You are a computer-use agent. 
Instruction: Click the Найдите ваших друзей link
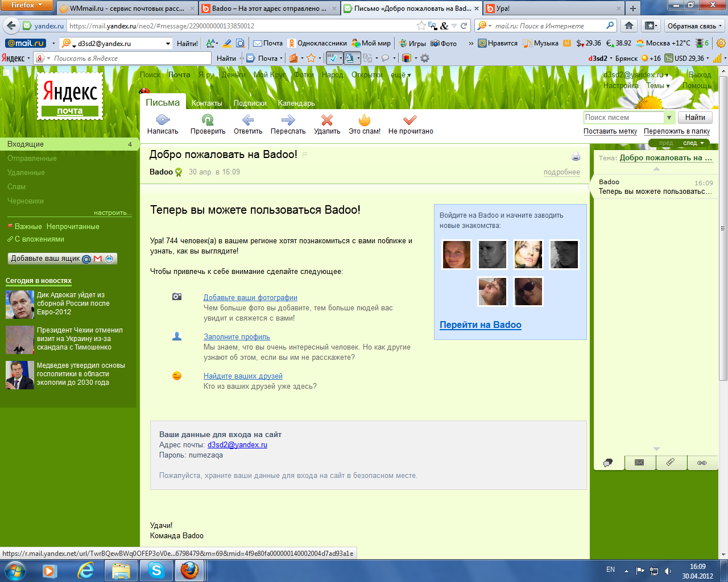(243, 376)
